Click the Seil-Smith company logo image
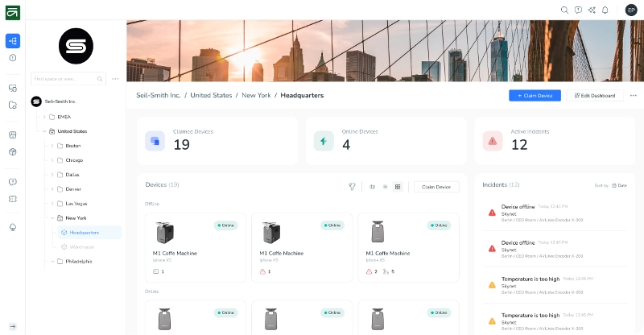 click(76, 46)
